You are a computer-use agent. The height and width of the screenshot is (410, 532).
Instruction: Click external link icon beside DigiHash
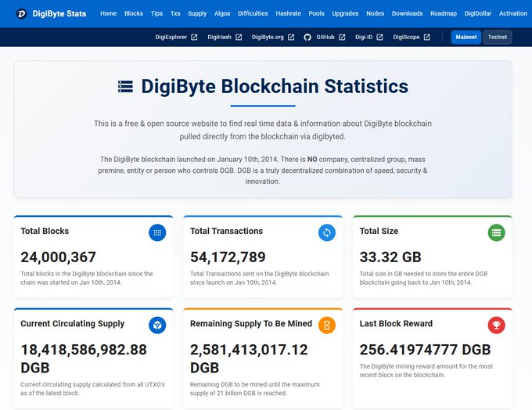[x=239, y=37]
